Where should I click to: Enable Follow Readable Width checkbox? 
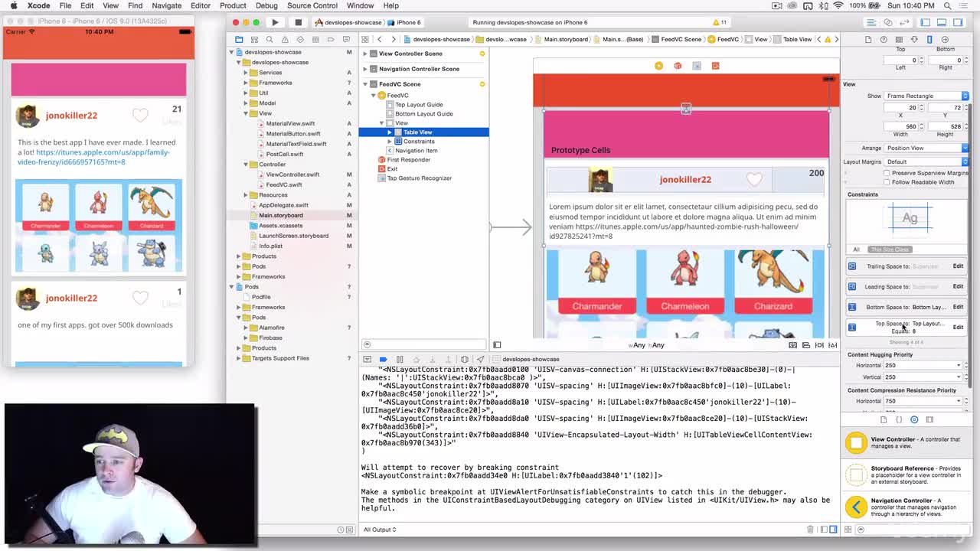coord(887,182)
